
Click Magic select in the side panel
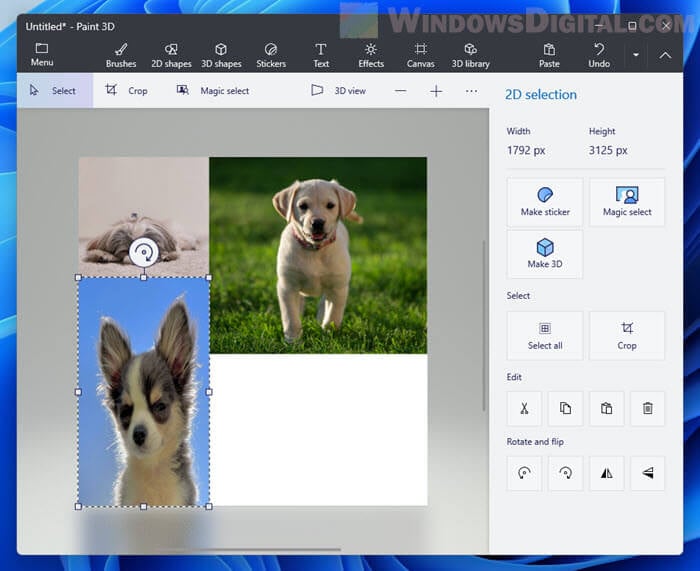[627, 202]
